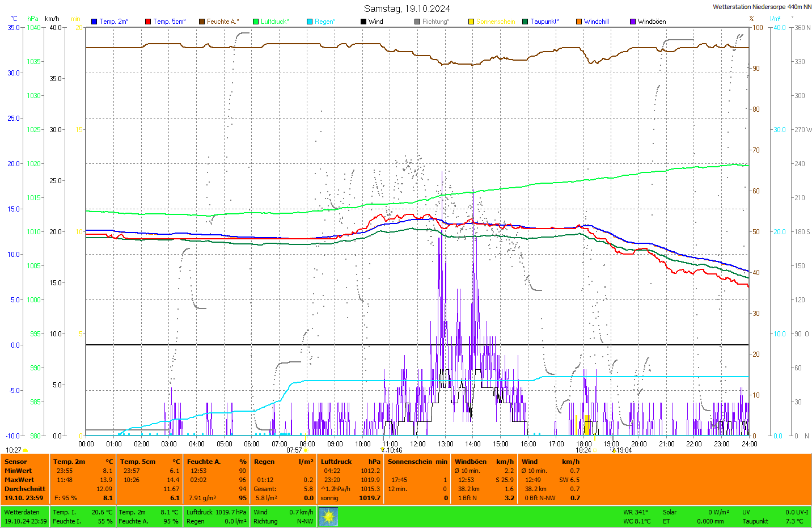Click the Windböen column header in table
The height and width of the screenshot is (528, 812).
[x=471, y=462]
